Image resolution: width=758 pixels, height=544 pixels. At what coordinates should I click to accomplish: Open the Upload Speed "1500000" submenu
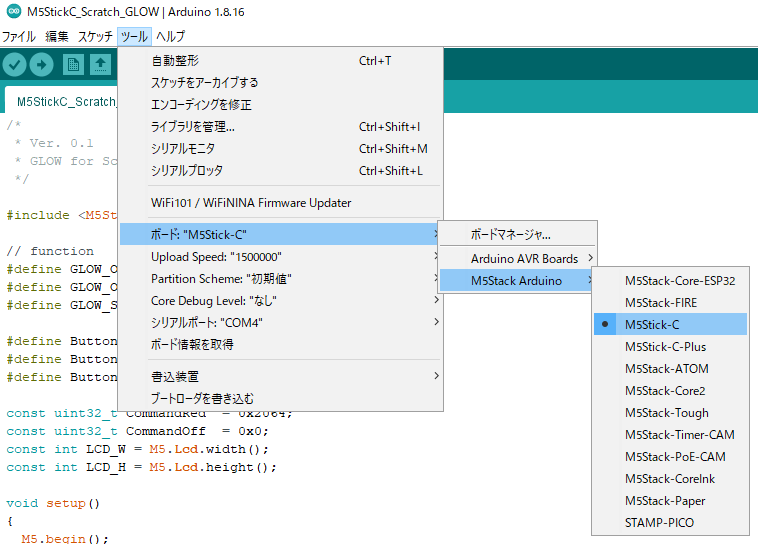coord(281,257)
